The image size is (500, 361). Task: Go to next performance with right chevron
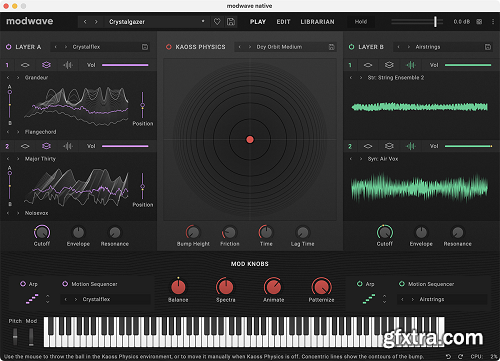[96, 22]
